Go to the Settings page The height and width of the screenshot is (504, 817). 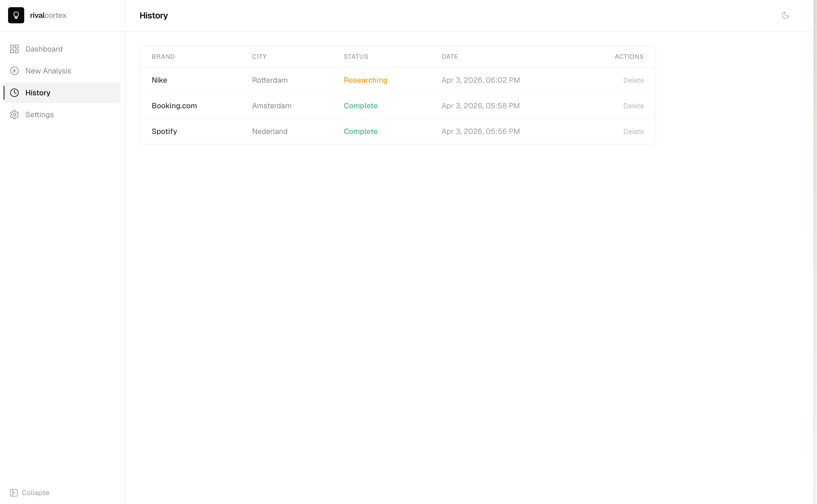pyautogui.click(x=39, y=115)
